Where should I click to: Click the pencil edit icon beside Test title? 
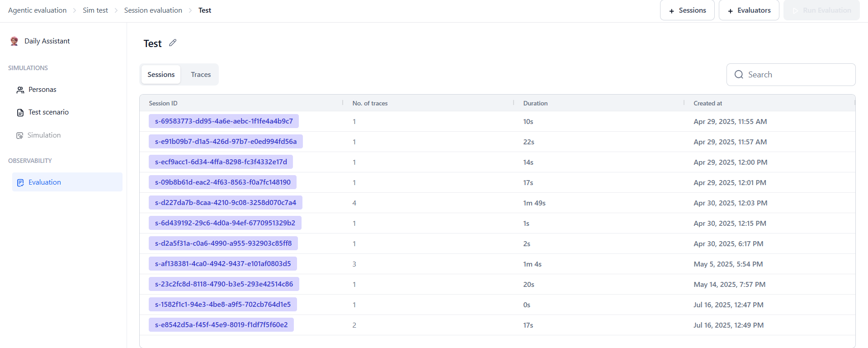[173, 43]
